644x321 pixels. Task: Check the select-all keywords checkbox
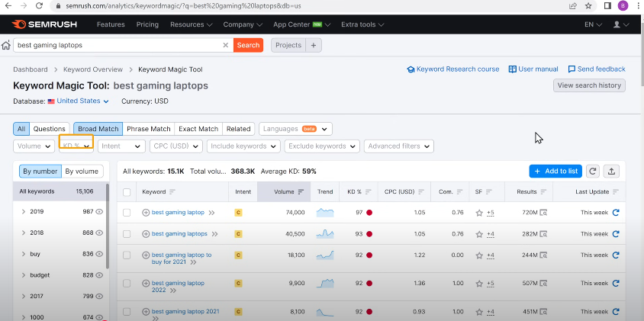click(x=127, y=192)
